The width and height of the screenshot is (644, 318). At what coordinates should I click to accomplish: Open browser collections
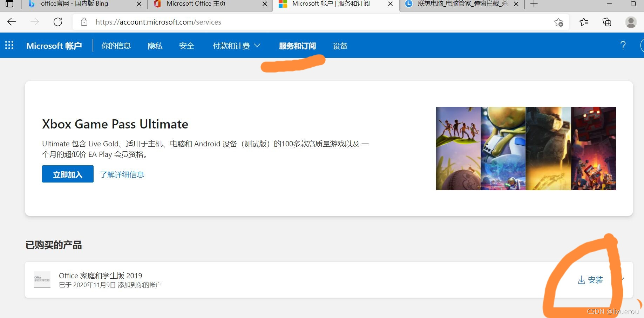click(607, 22)
